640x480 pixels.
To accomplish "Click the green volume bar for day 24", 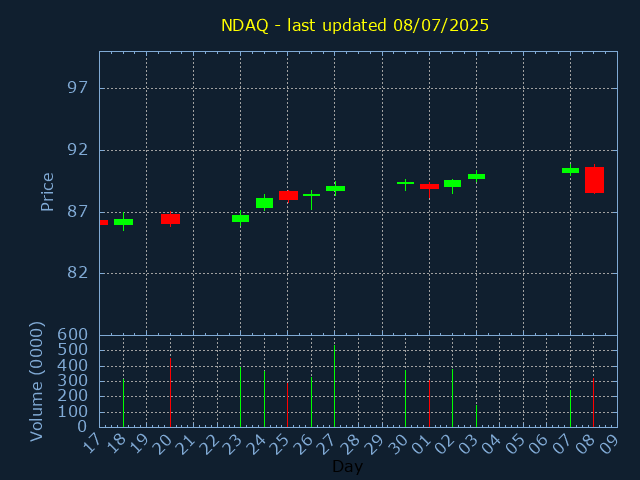I will (x=264, y=398).
